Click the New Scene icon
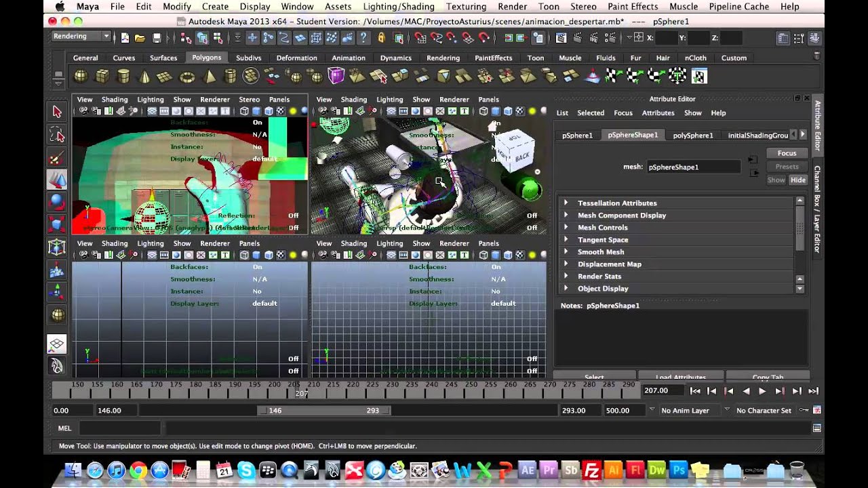868x488 pixels. [x=125, y=38]
